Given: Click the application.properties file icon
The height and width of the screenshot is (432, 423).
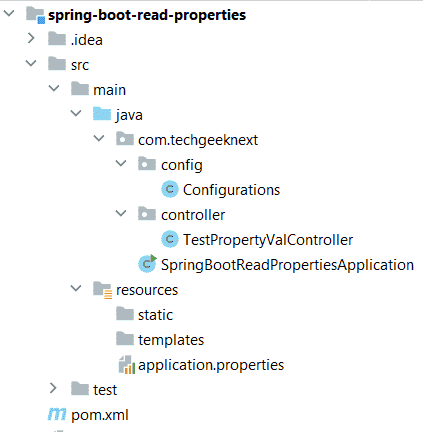Looking at the screenshot, I should click(x=127, y=365).
